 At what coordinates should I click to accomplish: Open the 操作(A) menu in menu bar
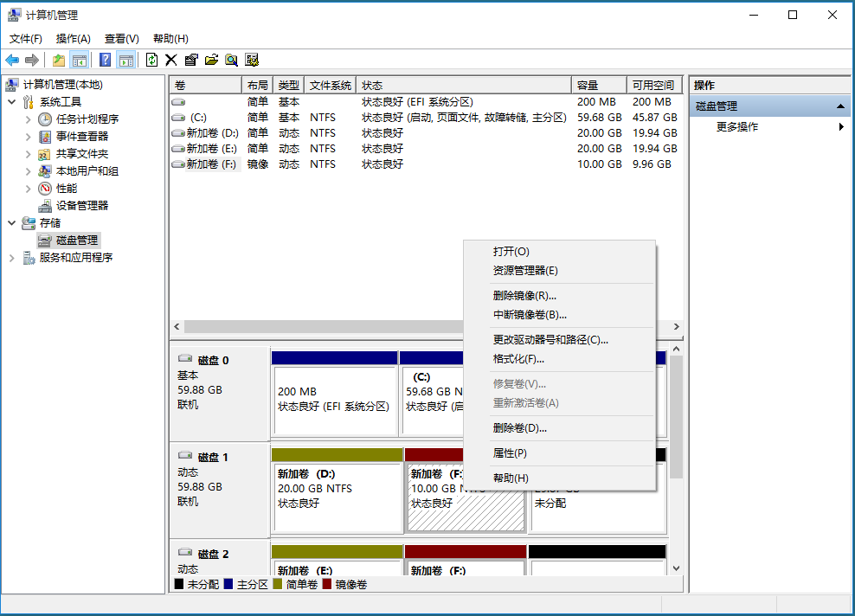(x=73, y=39)
